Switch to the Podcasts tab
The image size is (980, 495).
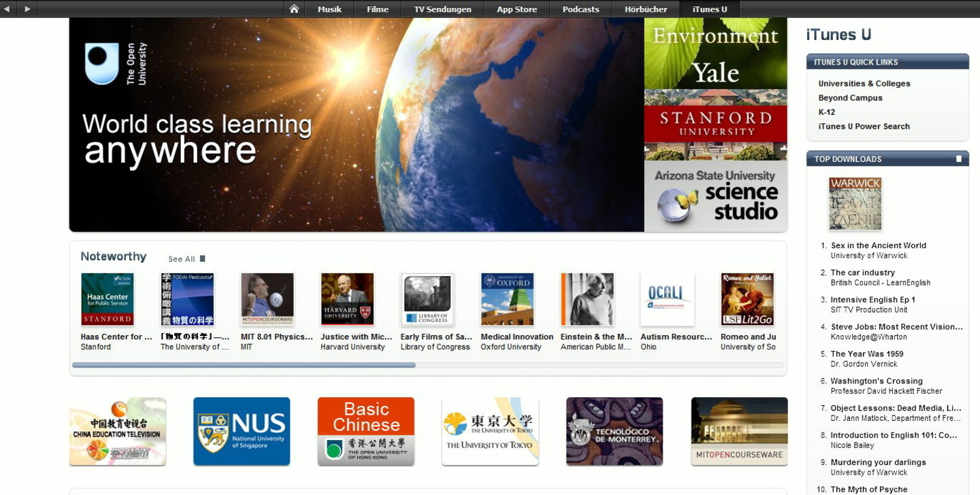tap(581, 9)
